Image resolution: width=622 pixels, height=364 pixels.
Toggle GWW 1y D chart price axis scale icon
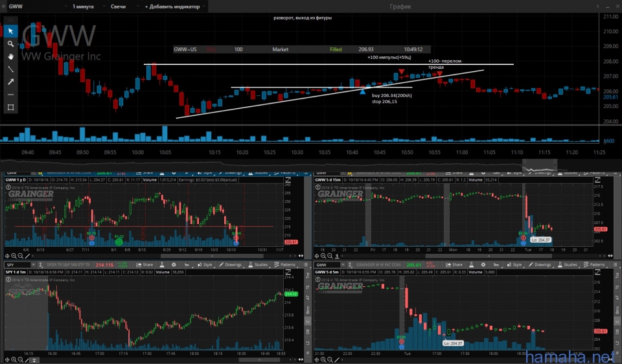(288, 181)
